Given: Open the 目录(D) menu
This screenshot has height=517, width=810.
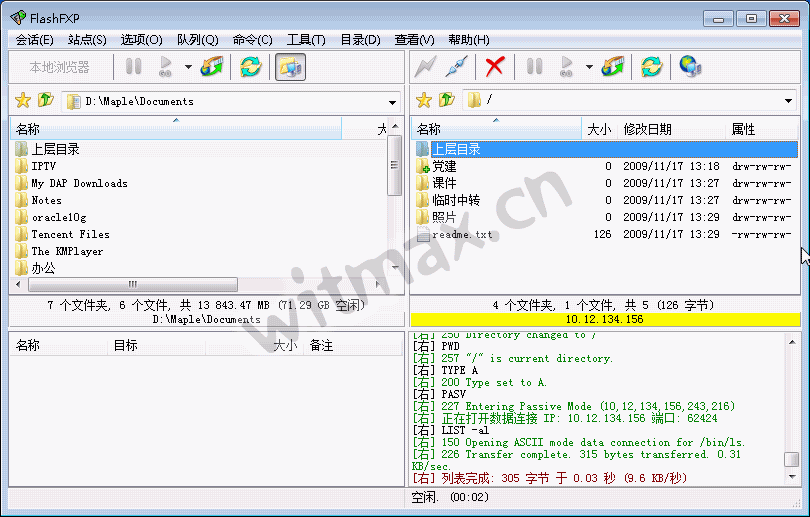Looking at the screenshot, I should (x=360, y=40).
